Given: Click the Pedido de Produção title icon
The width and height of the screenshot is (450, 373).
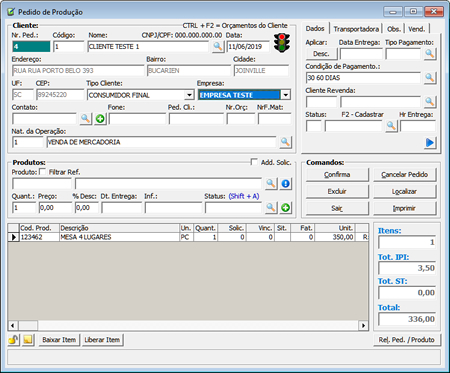Looking at the screenshot, I should (11, 12).
